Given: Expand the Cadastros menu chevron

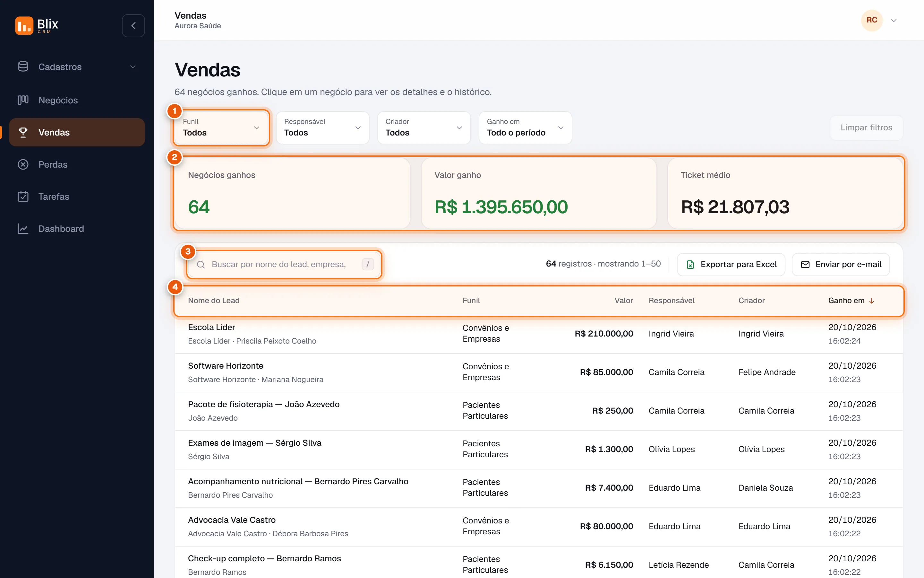Looking at the screenshot, I should 133,67.
